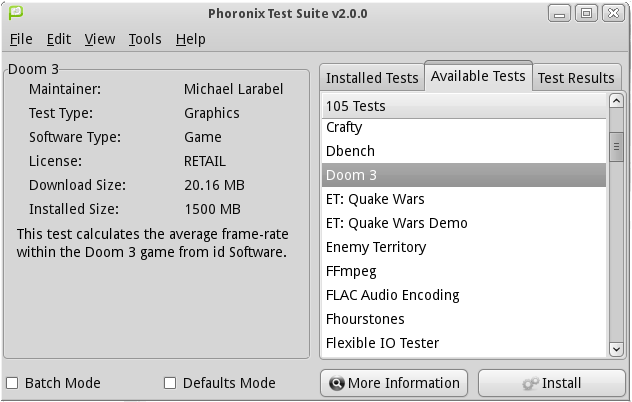Click the scrollbar down arrow in tests list

(x=616, y=349)
